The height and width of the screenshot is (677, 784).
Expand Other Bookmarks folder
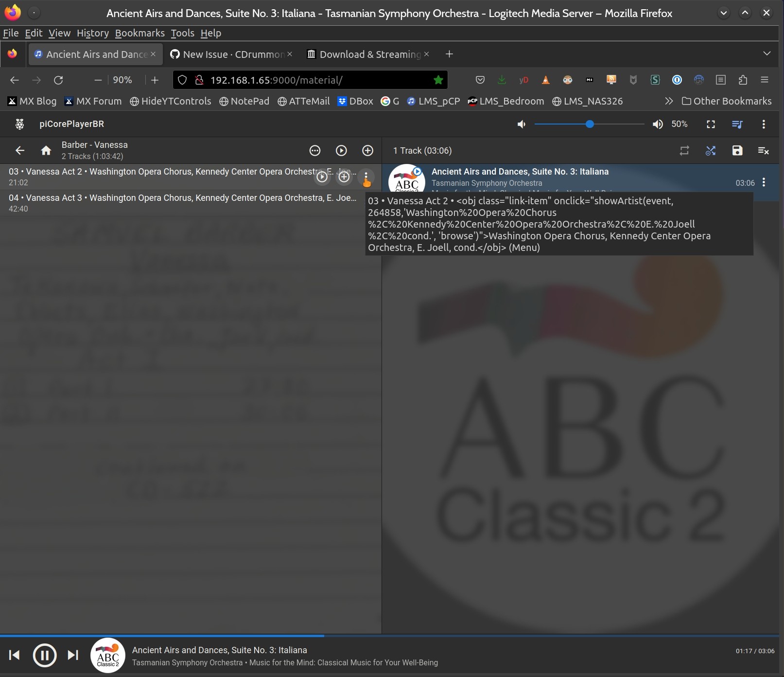727,101
